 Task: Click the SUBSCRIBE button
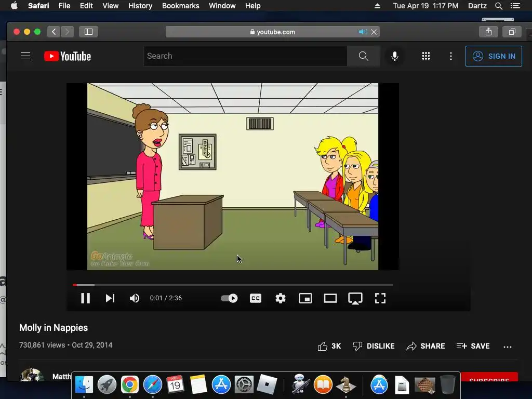click(x=489, y=377)
